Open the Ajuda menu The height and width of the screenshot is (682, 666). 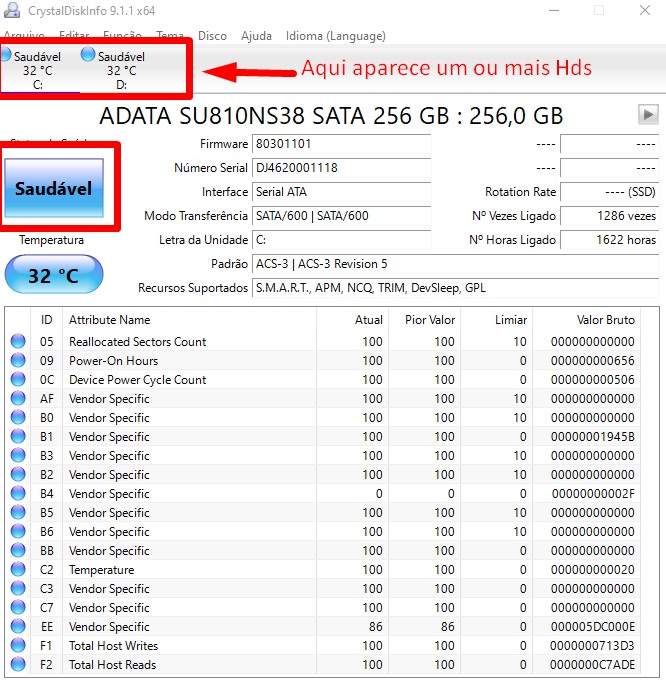point(256,36)
